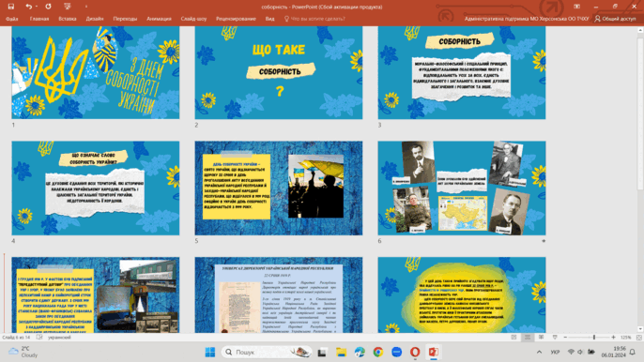Open Task View icon in taskbar
Viewport: 644px width, 362px height.
pos(322,352)
